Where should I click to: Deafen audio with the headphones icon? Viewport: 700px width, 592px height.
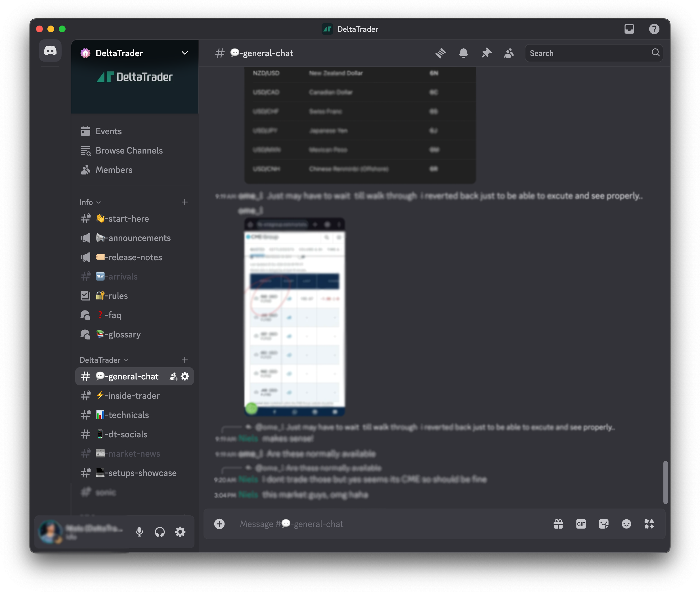pyautogui.click(x=160, y=532)
